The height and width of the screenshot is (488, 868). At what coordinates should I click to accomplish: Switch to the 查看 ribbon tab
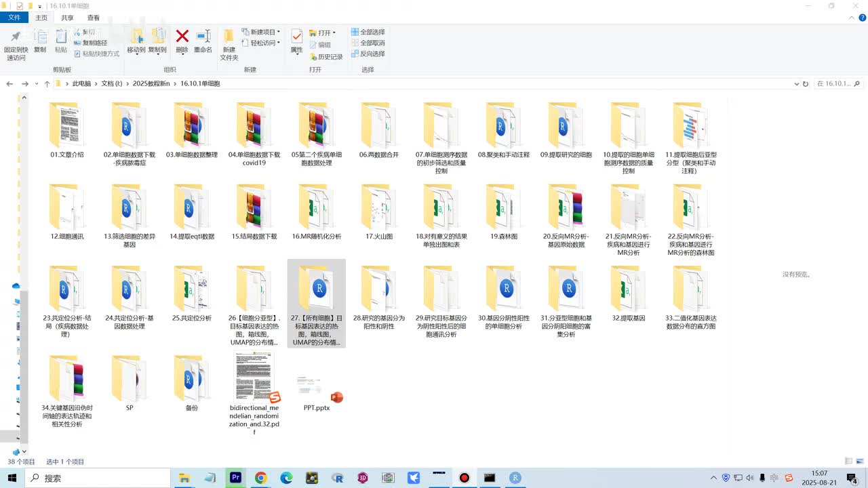pyautogui.click(x=94, y=18)
